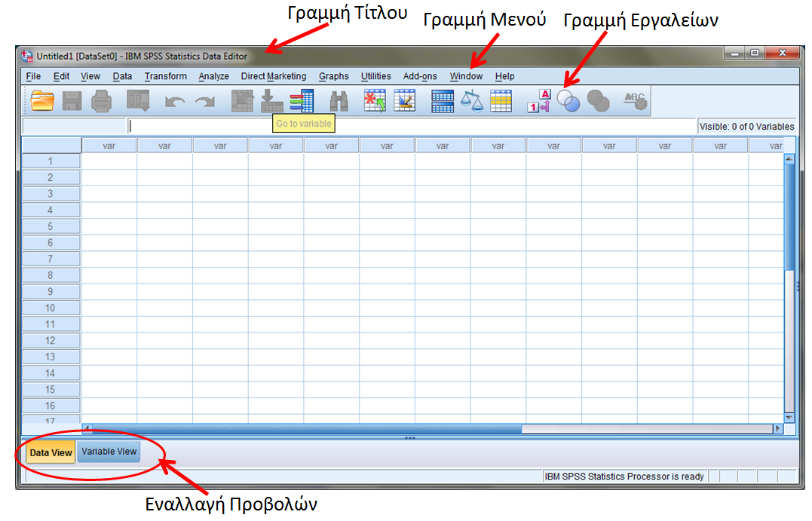812x521 pixels.
Task: Open the Data menu
Action: coord(122,76)
